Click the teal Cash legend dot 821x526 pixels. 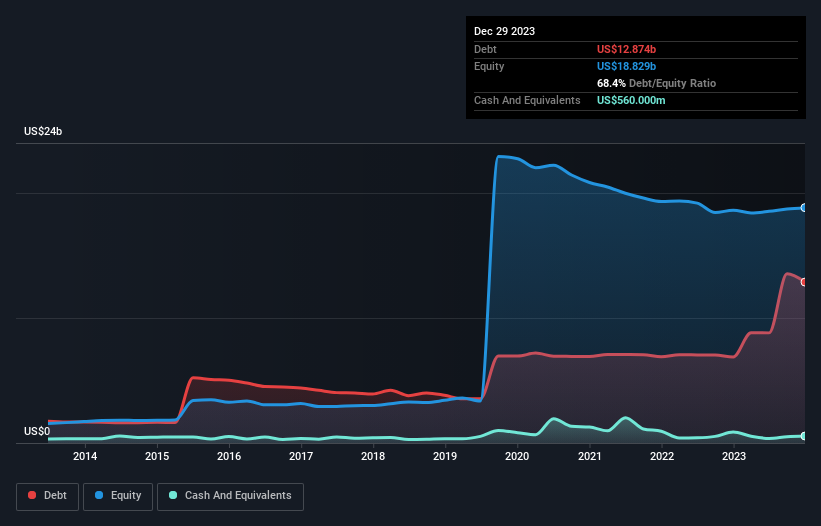(173, 495)
